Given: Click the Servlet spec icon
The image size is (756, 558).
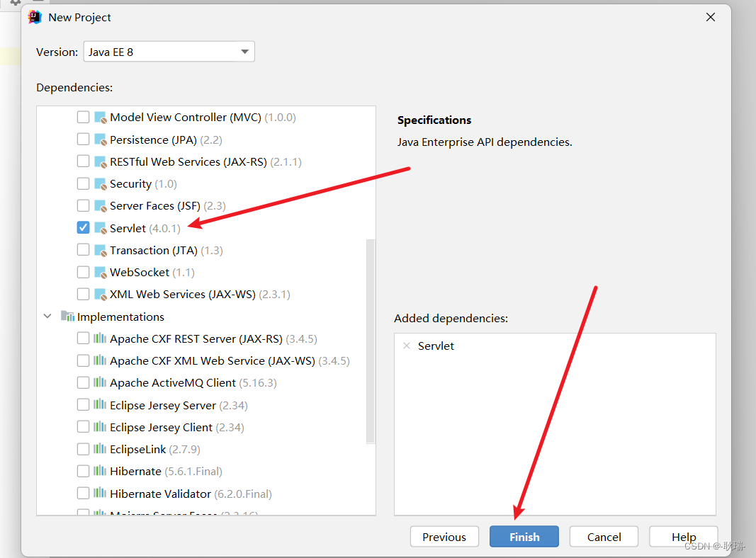Looking at the screenshot, I should pyautogui.click(x=101, y=229).
